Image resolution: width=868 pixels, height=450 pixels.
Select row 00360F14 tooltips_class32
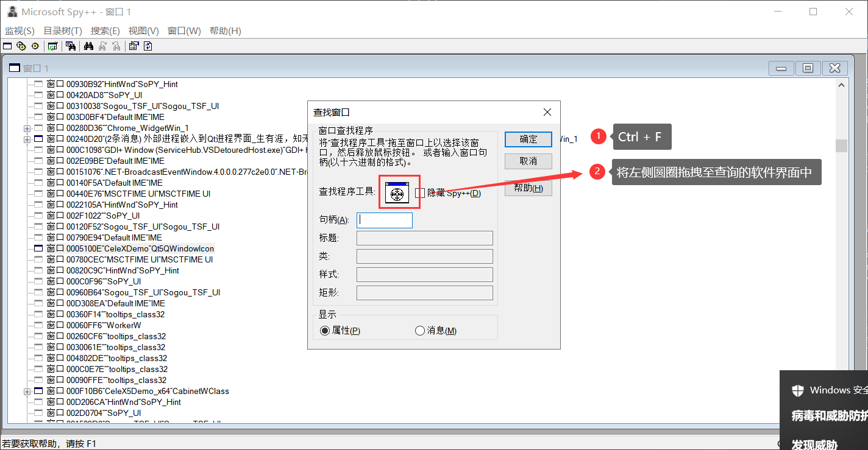[x=105, y=314]
